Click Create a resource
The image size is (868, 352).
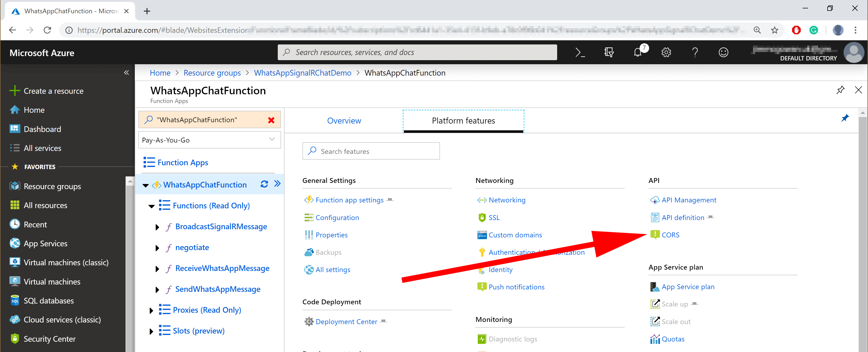click(46, 91)
